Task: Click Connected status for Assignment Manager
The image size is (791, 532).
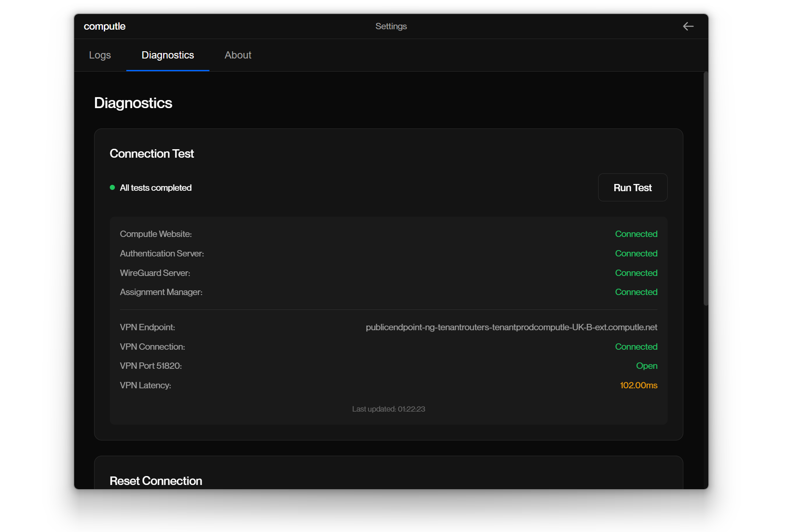Action: [636, 292]
